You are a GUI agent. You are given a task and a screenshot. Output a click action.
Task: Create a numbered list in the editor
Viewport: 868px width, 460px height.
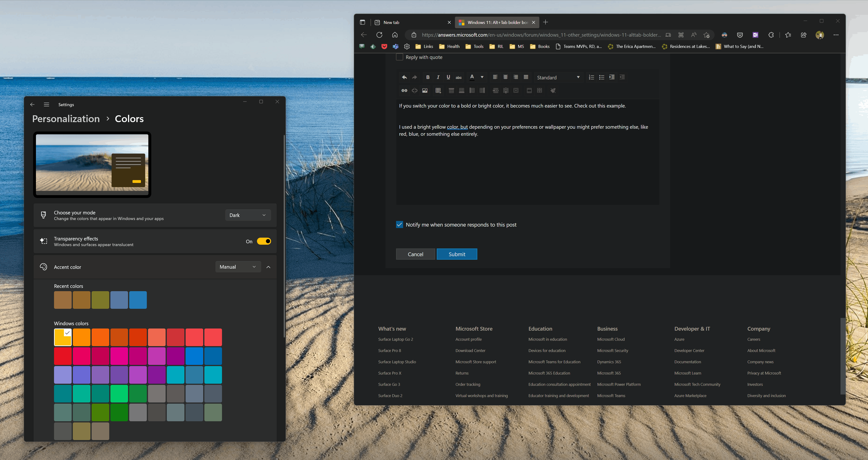tap(591, 77)
